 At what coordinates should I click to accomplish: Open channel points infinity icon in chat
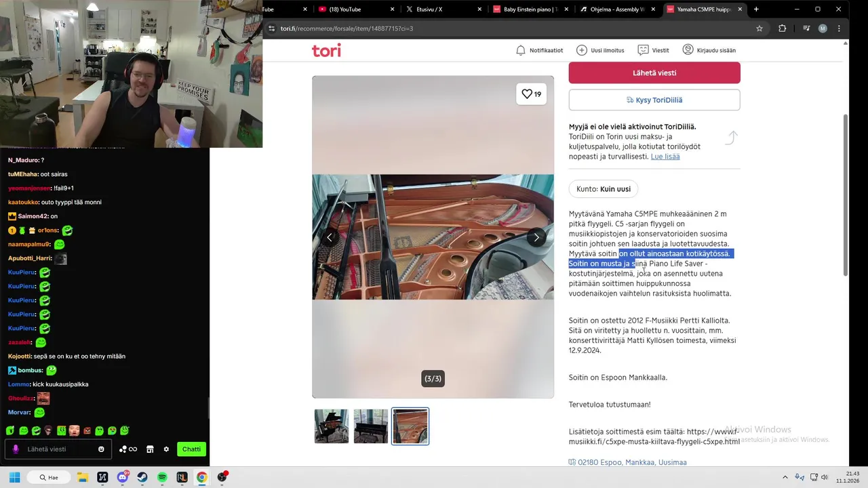128,449
